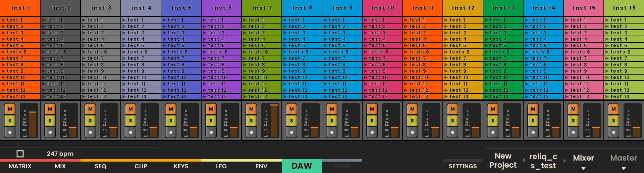Open the KEYS tab
The height and width of the screenshot is (173, 644).
181,166
